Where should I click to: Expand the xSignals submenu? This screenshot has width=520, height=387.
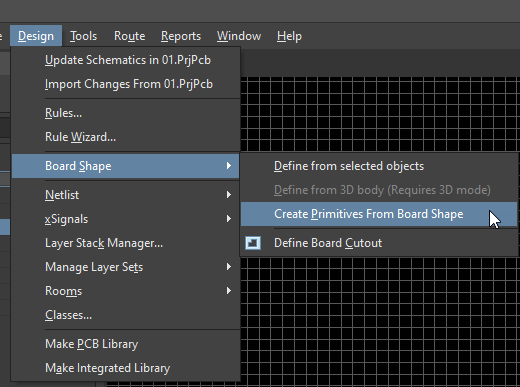[x=126, y=219]
